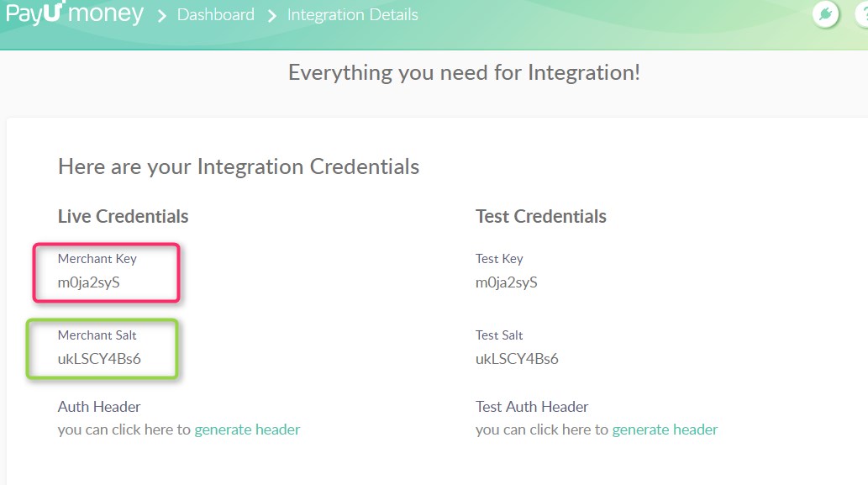Click the Merchant Key label
This screenshot has width=868, height=485.
point(97,259)
